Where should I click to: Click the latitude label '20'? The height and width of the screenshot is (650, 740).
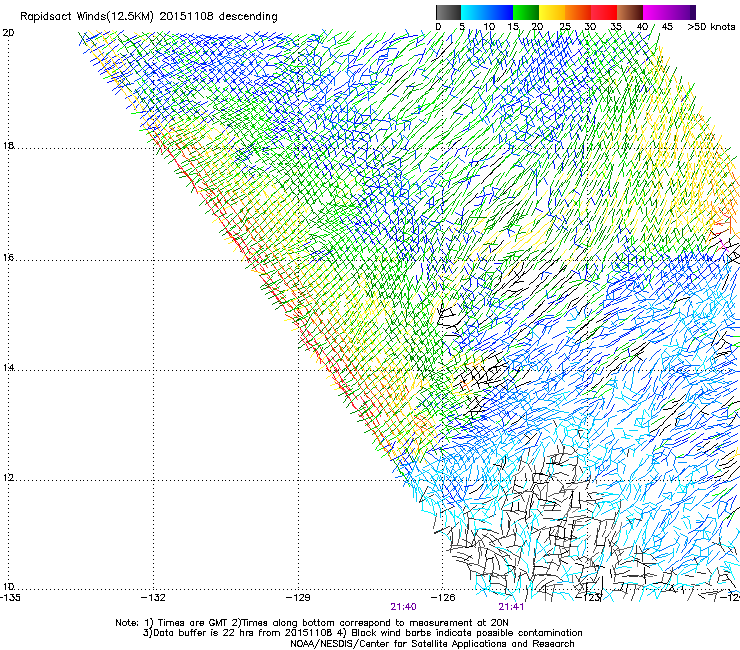8,33
